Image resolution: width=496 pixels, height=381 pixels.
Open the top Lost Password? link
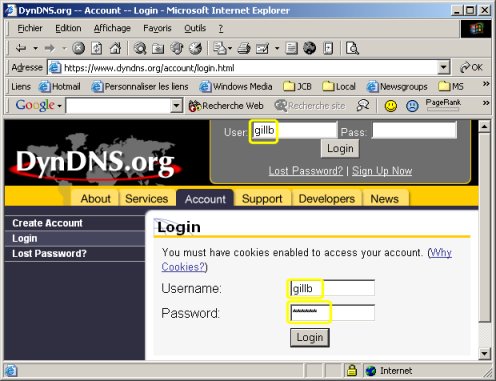(306, 171)
